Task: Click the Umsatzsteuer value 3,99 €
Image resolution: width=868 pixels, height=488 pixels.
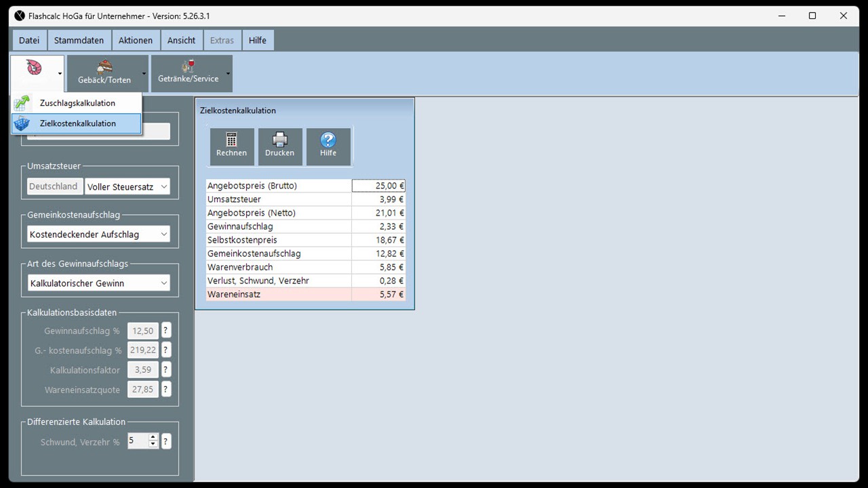Action: tap(378, 199)
